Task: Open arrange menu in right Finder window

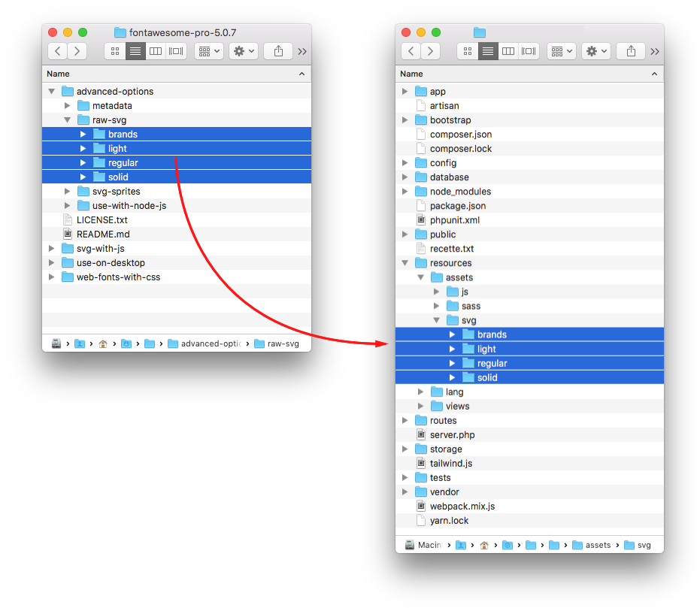Action: tap(562, 51)
